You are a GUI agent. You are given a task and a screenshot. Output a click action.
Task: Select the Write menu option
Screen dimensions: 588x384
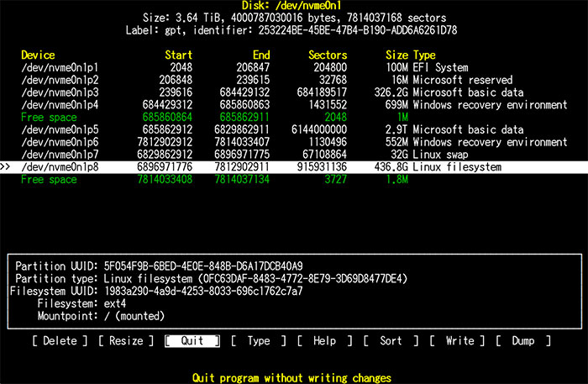[457, 341]
